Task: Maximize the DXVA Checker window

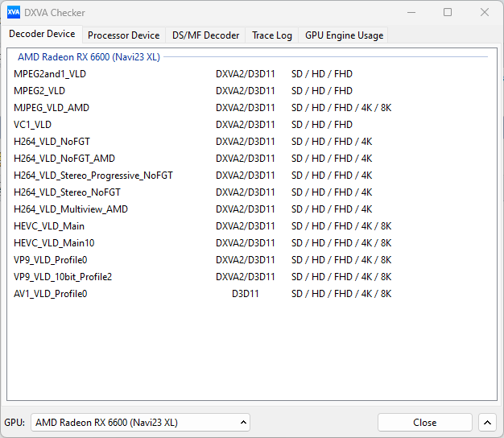Action: [448, 13]
